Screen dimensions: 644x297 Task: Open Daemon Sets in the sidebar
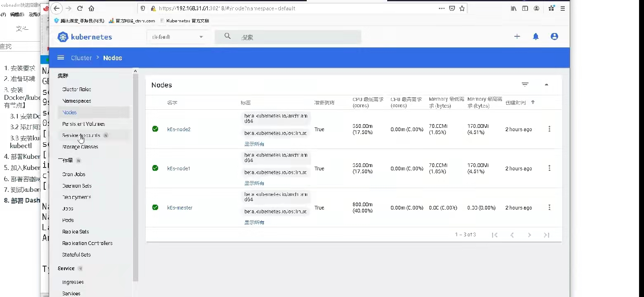coord(77,186)
